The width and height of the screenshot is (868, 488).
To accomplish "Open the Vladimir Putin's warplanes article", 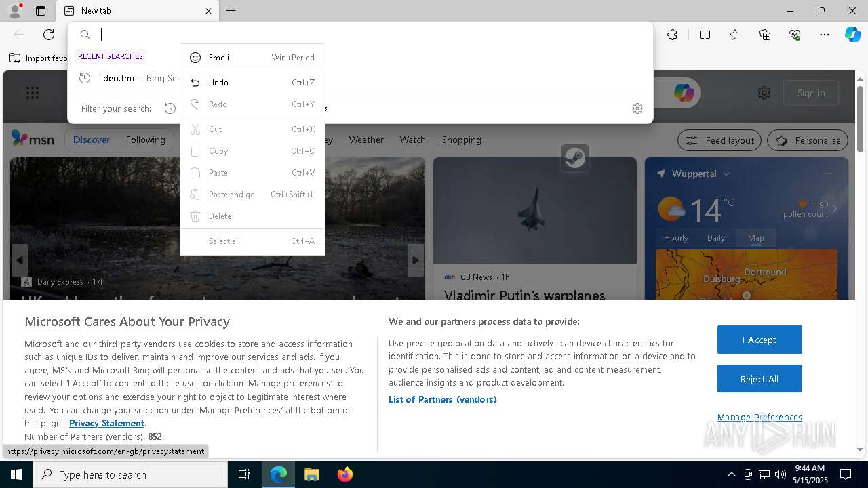I will (x=524, y=295).
